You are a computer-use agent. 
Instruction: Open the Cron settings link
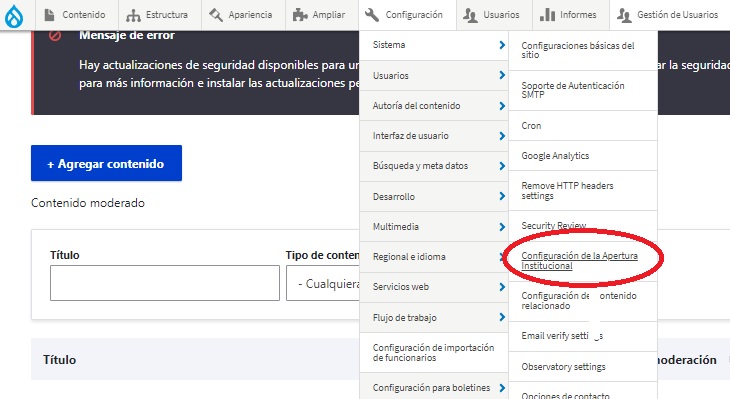(531, 126)
